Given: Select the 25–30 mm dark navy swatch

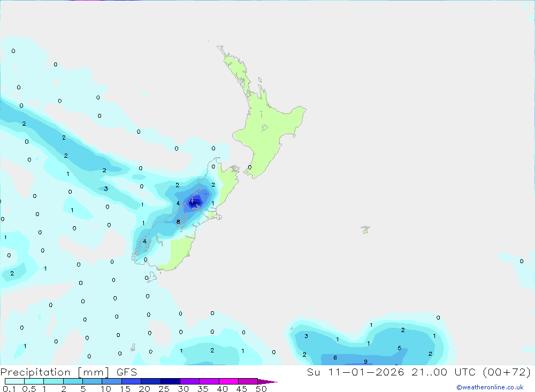Looking at the screenshot, I should 170,381.
